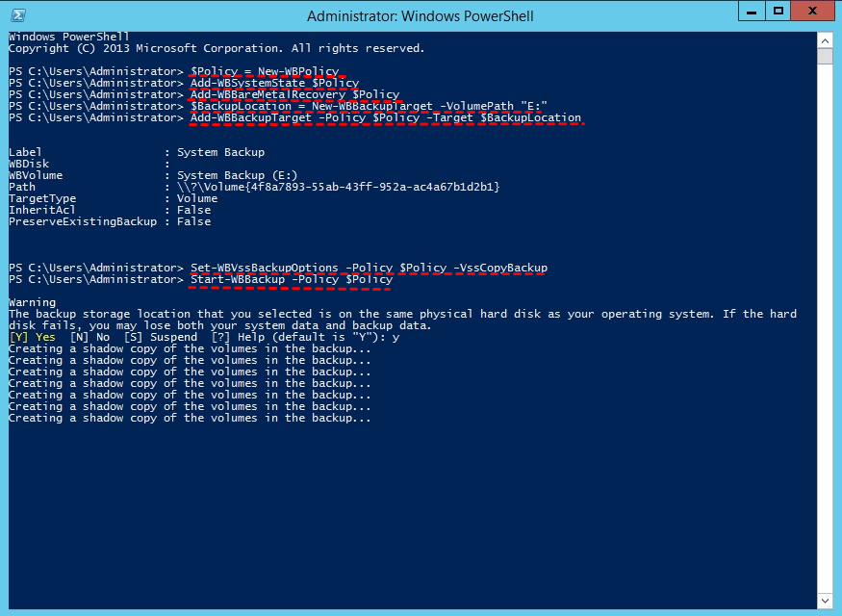Click the '[Y] Yes' prompt option

[33, 337]
